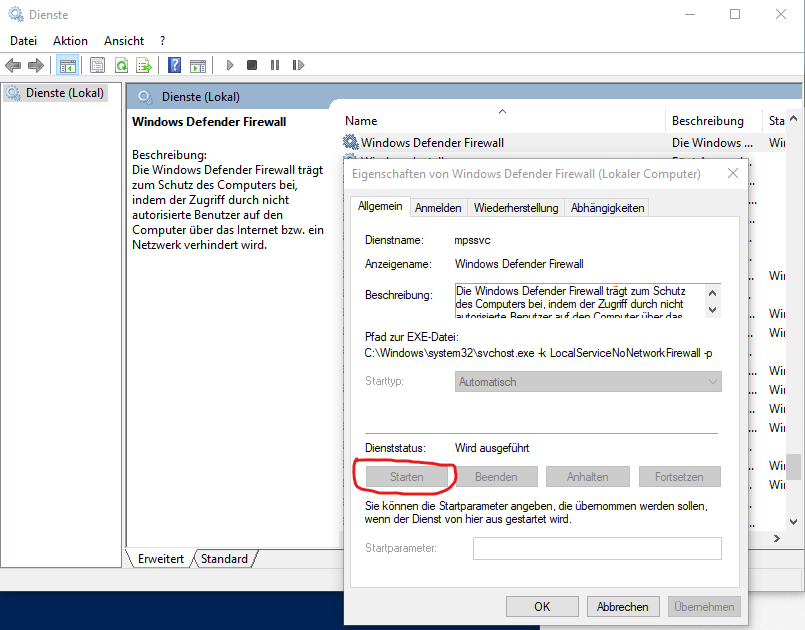Click the green refresh toolbar icon
The image size is (805, 630).
pos(122,65)
